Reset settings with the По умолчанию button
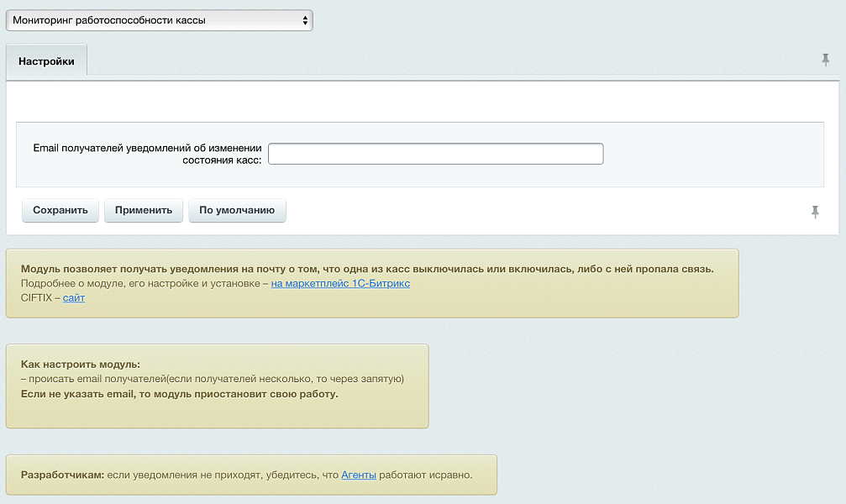 tap(237, 210)
